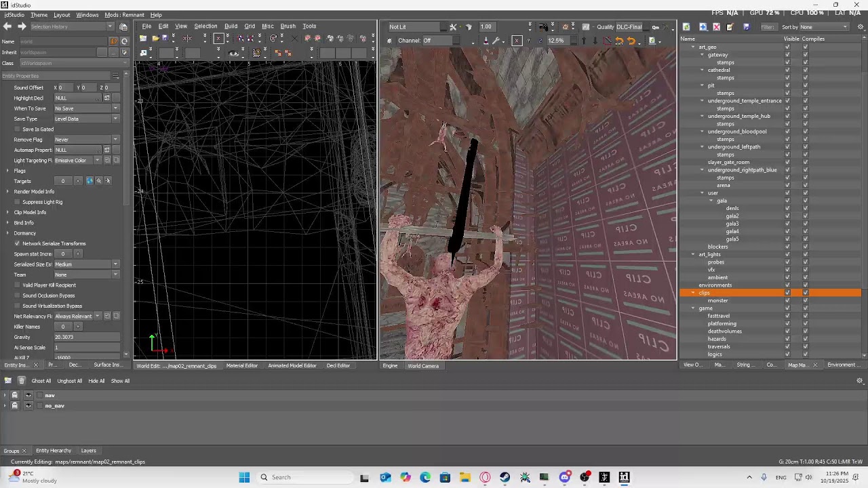Click the home icon beside Selection History

point(123,26)
